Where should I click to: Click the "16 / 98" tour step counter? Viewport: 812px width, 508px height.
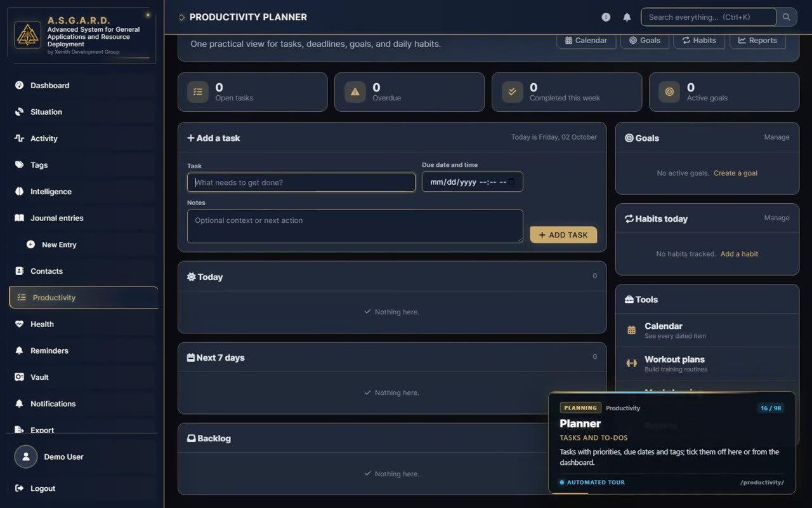click(771, 408)
